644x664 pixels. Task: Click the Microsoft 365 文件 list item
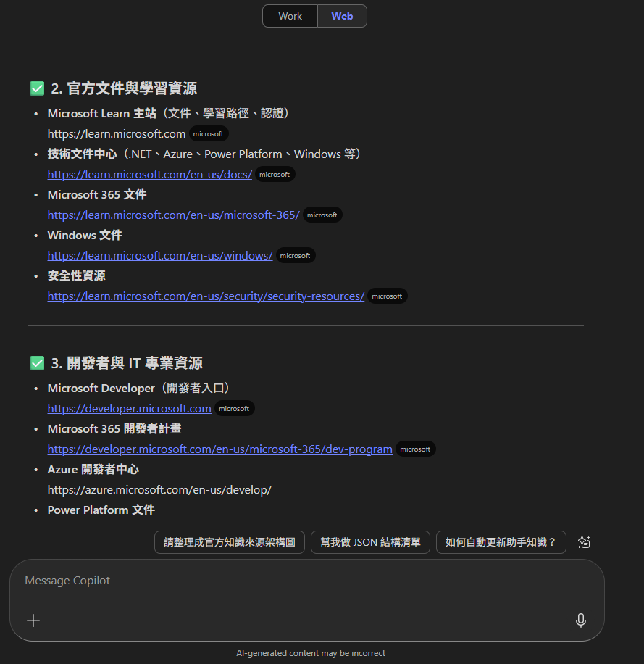coord(97,195)
